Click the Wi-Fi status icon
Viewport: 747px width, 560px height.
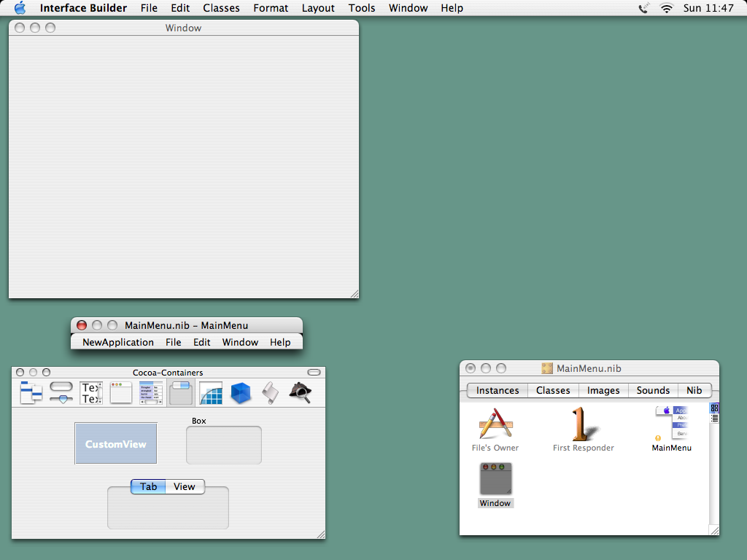point(667,7)
